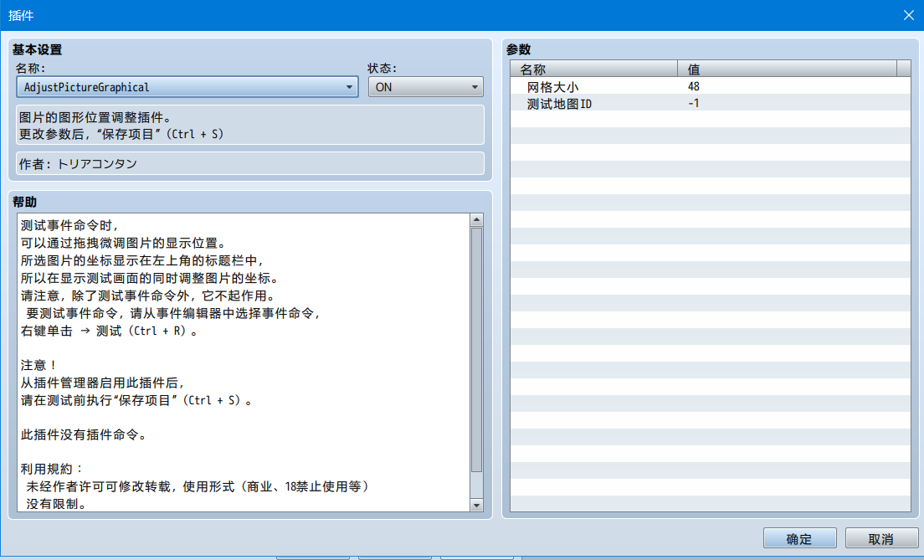924x560 pixels.
Task: Click the help line 没有限制。
Action: point(57,504)
